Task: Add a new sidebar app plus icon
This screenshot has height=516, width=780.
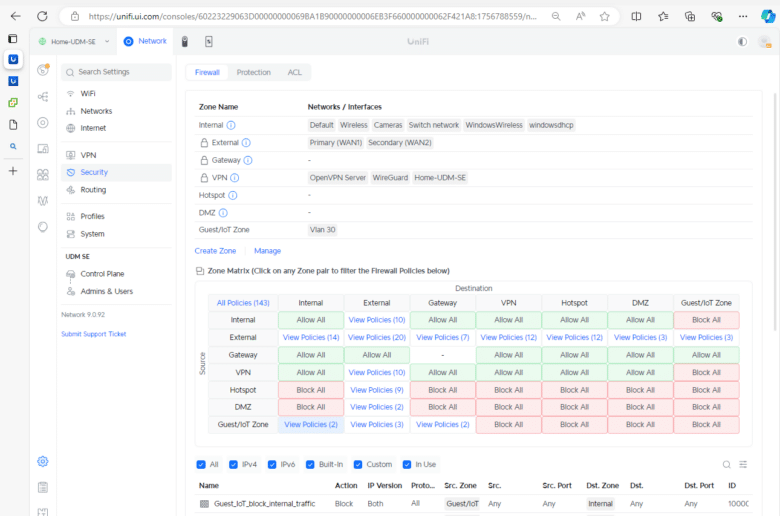Action: point(13,171)
